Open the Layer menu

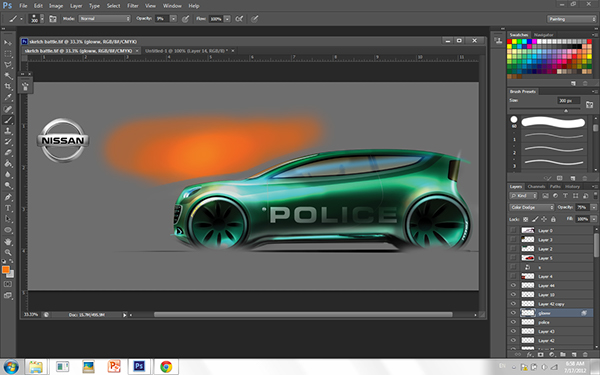(76, 6)
